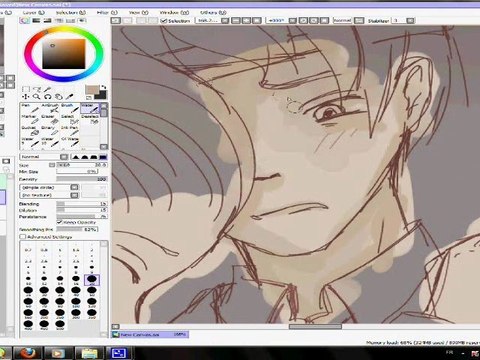Open the Stabilizer value dropdown
Screen dimensions: 480x360
click(x=410, y=21)
